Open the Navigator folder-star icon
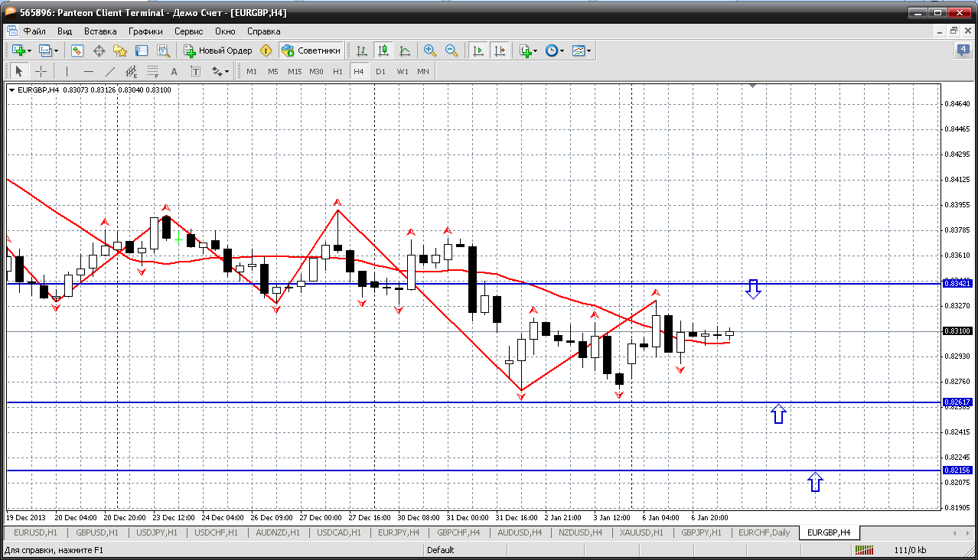This screenshot has height=560, width=978. click(120, 50)
